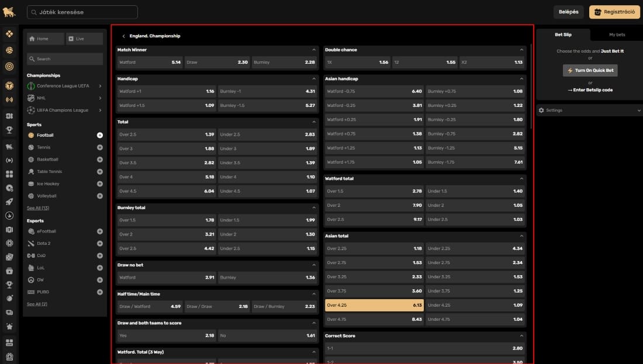Click the Basketball sport icon
Viewport: 643px width, 364px height.
click(x=31, y=160)
